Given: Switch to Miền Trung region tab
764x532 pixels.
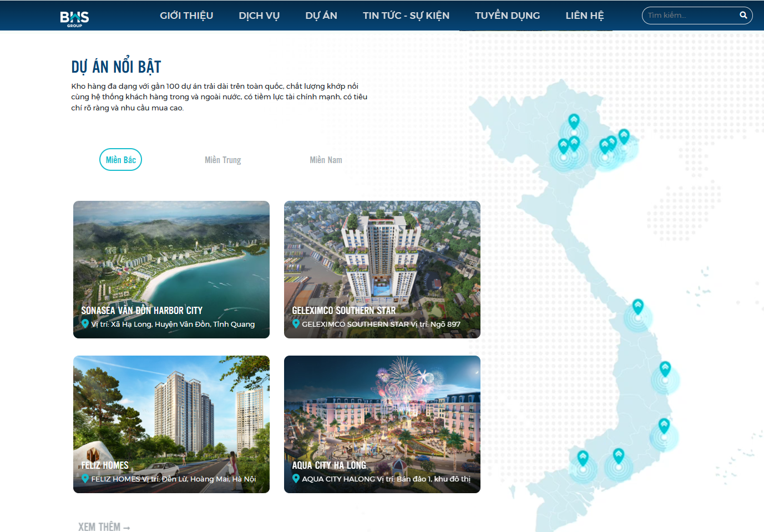Looking at the screenshot, I should click(x=222, y=160).
